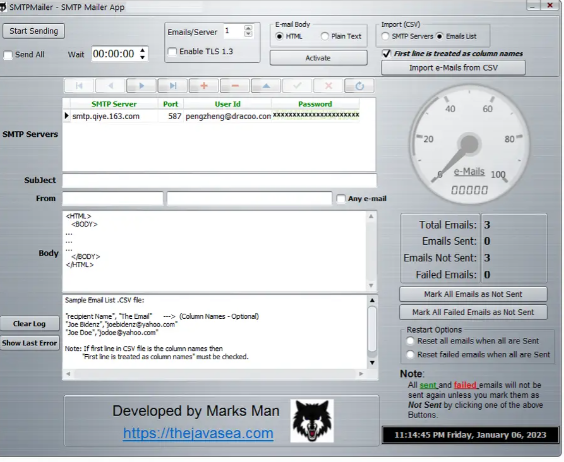This screenshot has height=462, width=564.
Task: Click Mark All Failed Emails as Not Sent
Action: tap(473, 312)
